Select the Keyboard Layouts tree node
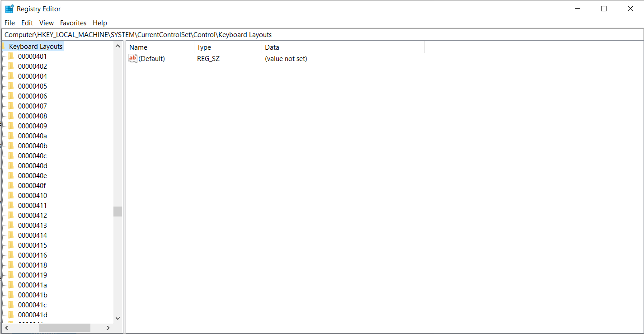The width and height of the screenshot is (644, 334). tap(36, 46)
